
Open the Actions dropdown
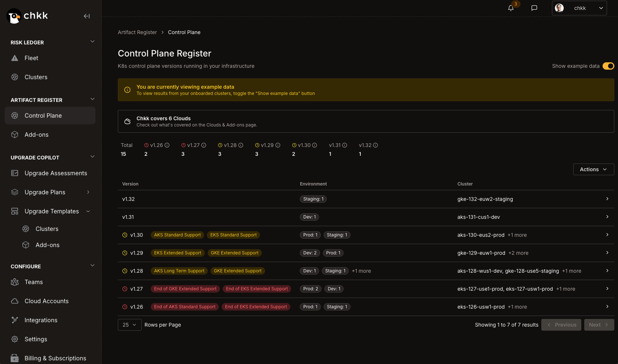(x=593, y=169)
